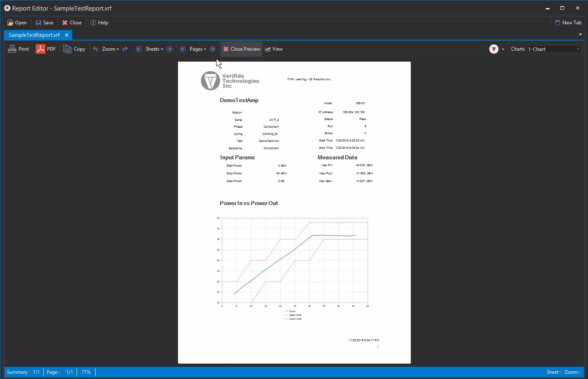Go to the next sheet using the right arrow

[169, 49]
